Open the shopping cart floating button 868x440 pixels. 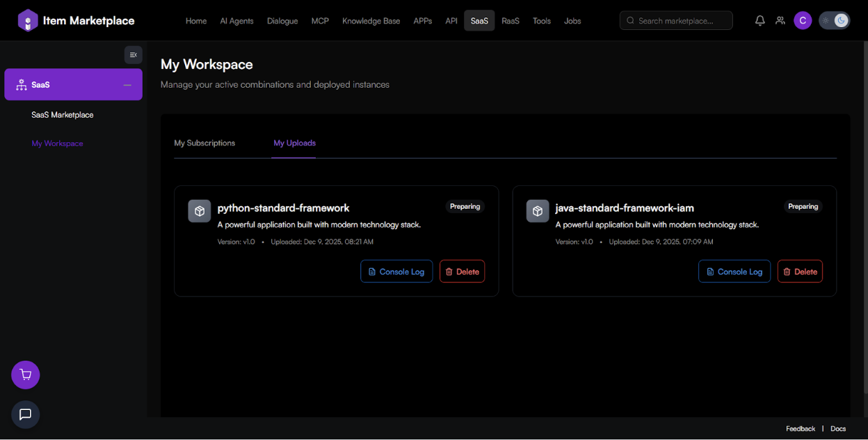(x=26, y=375)
